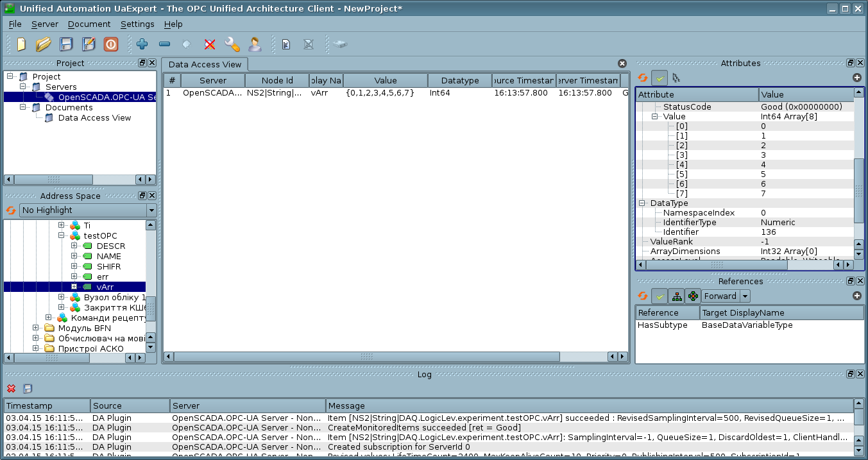The height and width of the screenshot is (460, 868).
Task: Collapse the testOPC tree node
Action: pos(62,235)
